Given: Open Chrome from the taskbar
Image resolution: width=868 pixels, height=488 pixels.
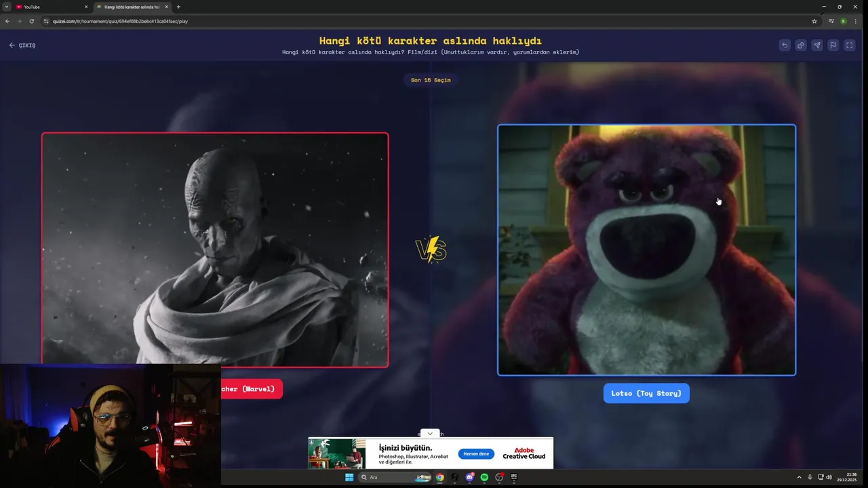Looking at the screenshot, I should click(x=439, y=477).
